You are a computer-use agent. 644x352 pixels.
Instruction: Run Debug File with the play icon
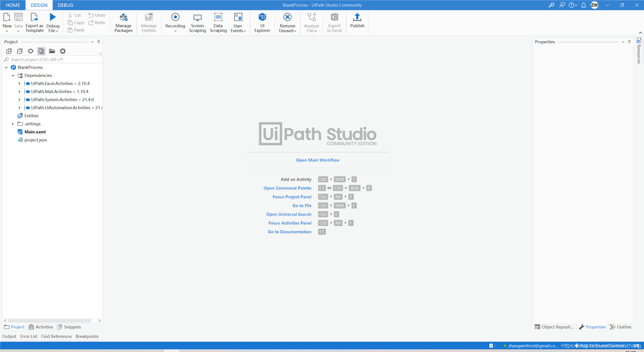(x=53, y=17)
